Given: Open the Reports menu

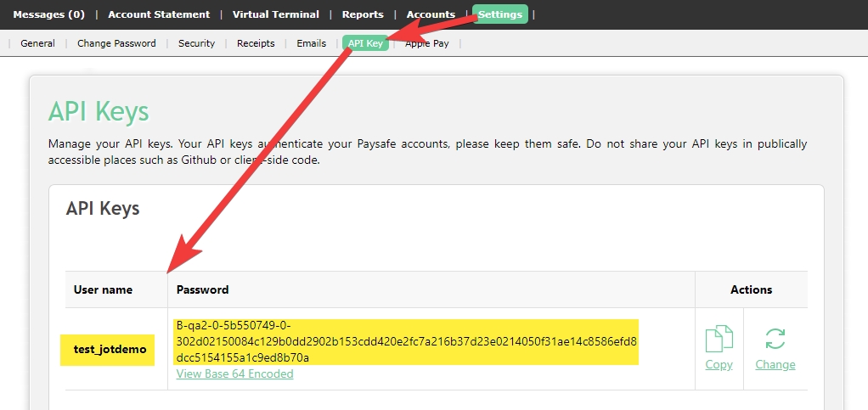Looking at the screenshot, I should click(x=363, y=14).
